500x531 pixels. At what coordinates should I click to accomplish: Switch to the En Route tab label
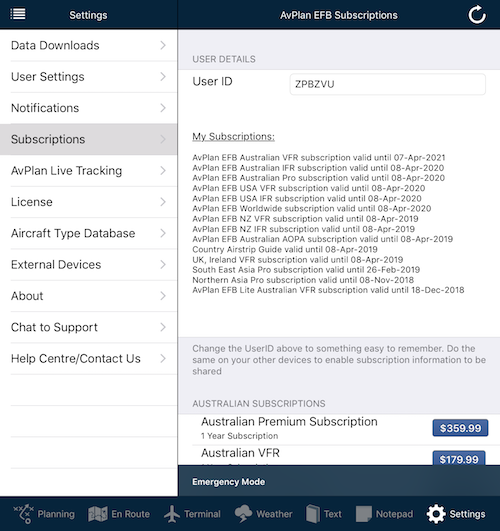click(130, 514)
